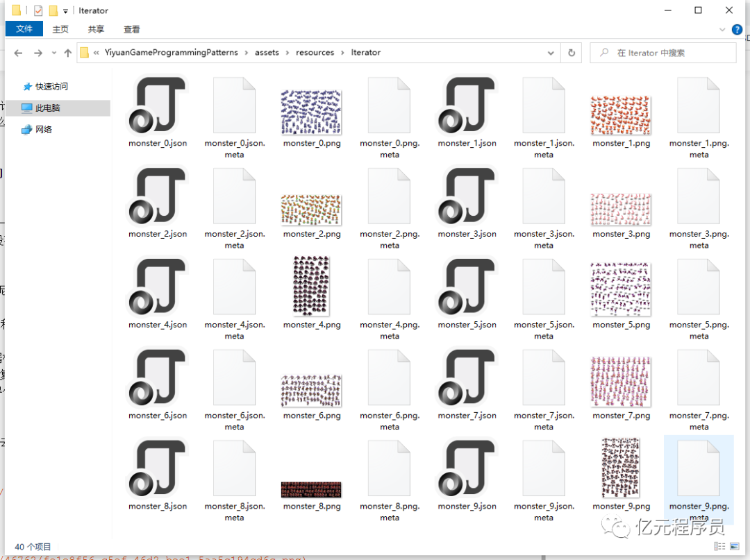The image size is (750, 560).
Task: Show hidden parent folders via « chevron
Action: [97, 53]
